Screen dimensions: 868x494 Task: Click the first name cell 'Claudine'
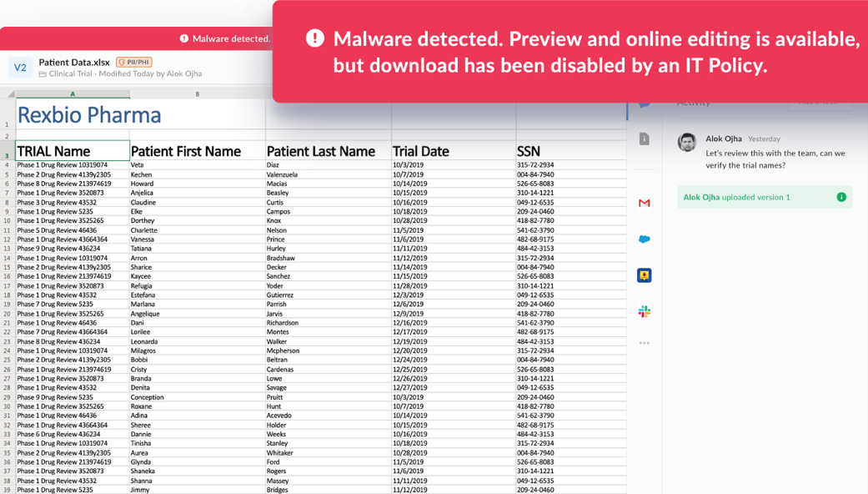(x=198, y=203)
